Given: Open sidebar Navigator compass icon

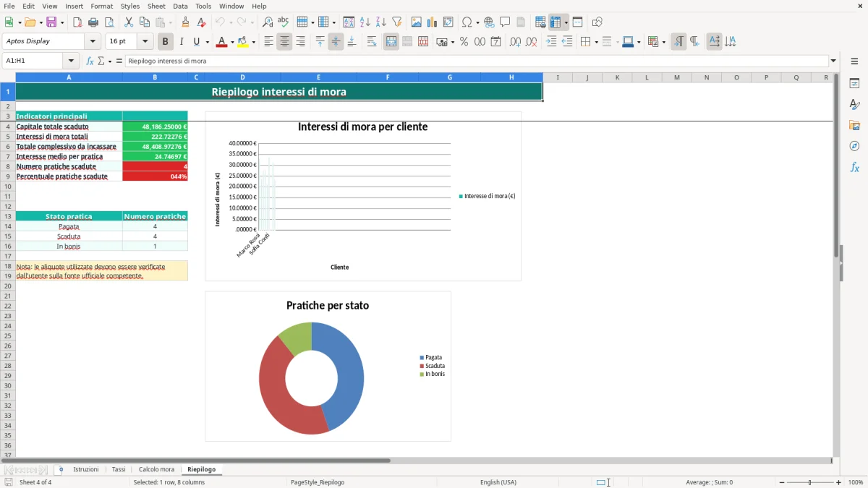Looking at the screenshot, I should click(x=854, y=147).
